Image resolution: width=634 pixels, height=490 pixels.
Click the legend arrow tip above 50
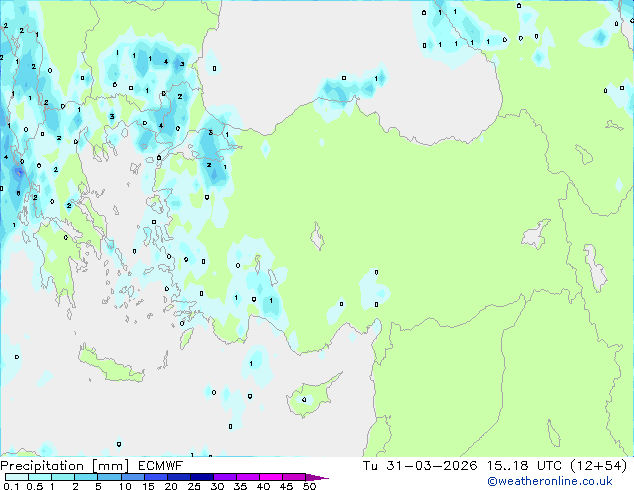click(x=317, y=478)
